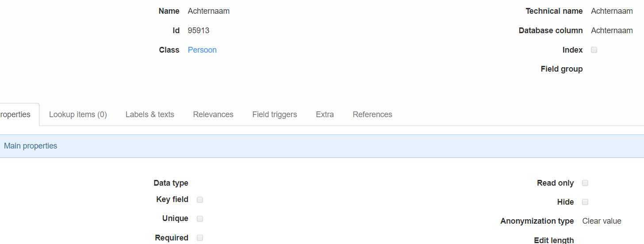The width and height of the screenshot is (644, 244).
Task: Enable the Key field checkbox
Action: tap(200, 200)
